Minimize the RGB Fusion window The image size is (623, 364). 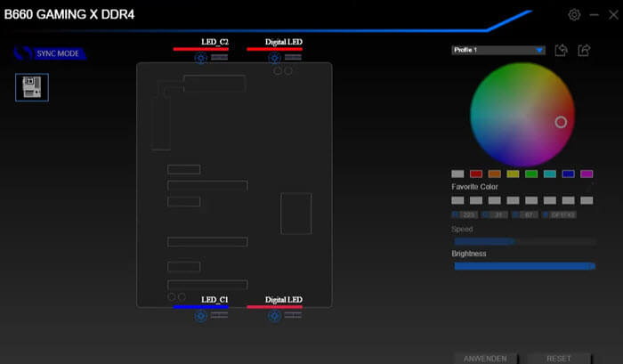[x=595, y=15]
